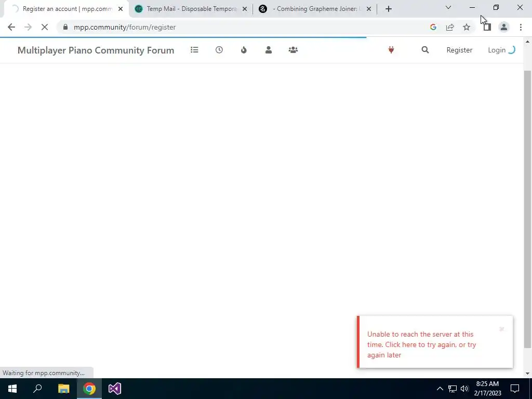Open the Chrome profile avatar
The height and width of the screenshot is (399, 532).
point(504,27)
